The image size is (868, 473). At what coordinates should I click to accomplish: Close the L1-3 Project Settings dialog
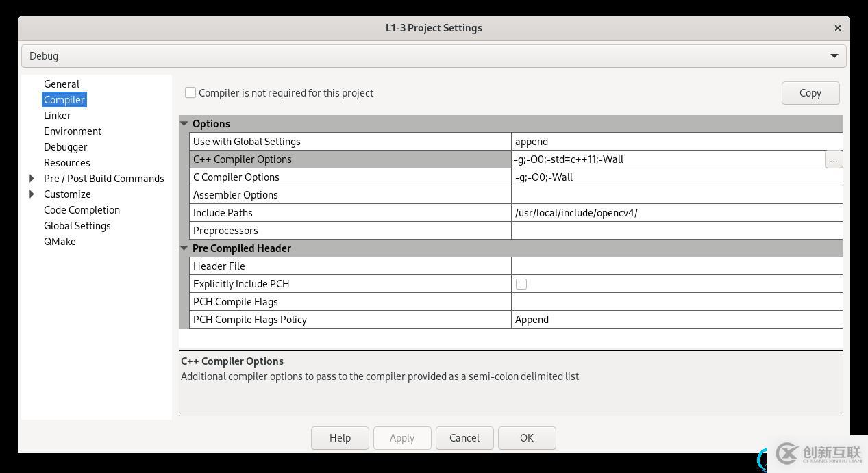pos(837,28)
